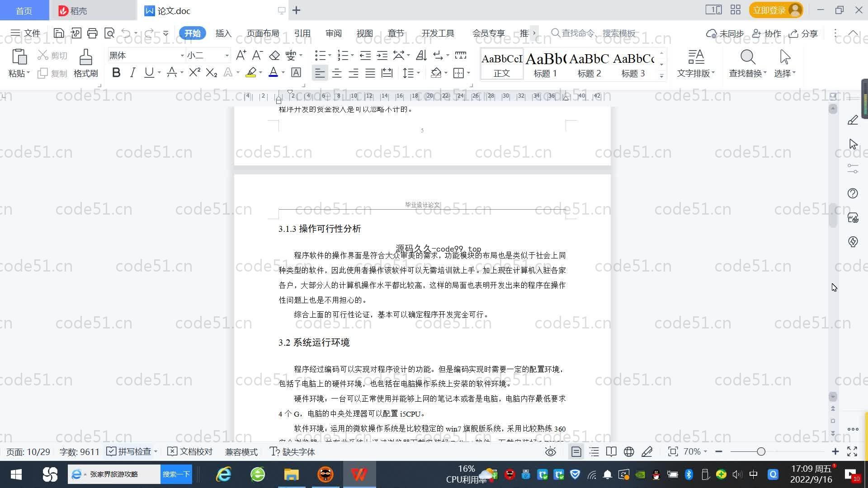Align paragraph to the right
The image size is (868, 488).
point(354,73)
